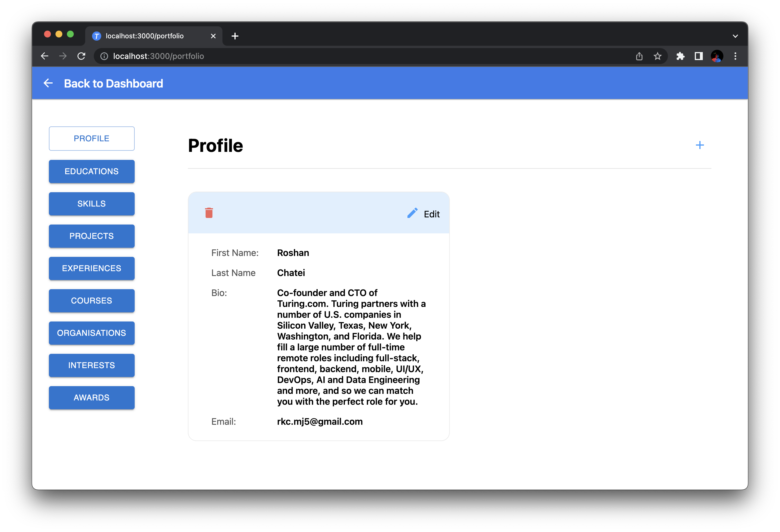This screenshot has height=532, width=780.
Task: Click the Back to Dashboard link
Action: pos(114,84)
